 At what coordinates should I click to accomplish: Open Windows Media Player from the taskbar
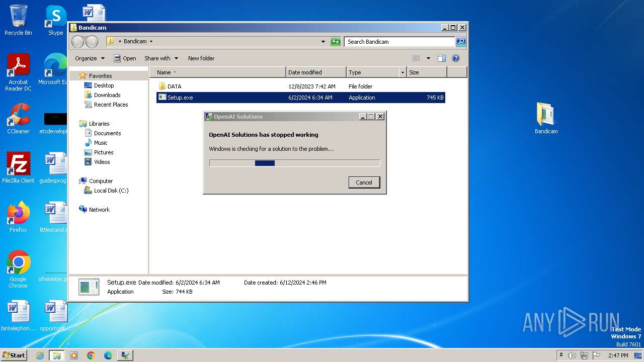click(74, 355)
